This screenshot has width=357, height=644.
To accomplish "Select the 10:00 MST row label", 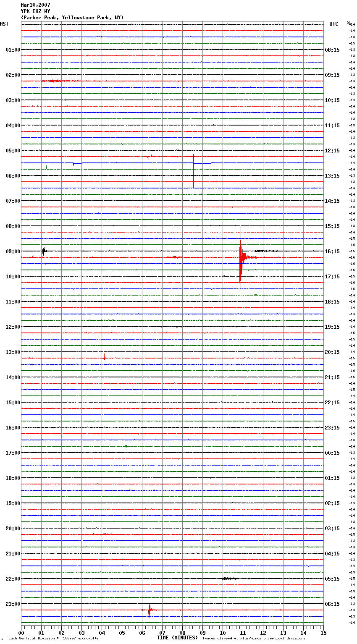I will point(13,277).
